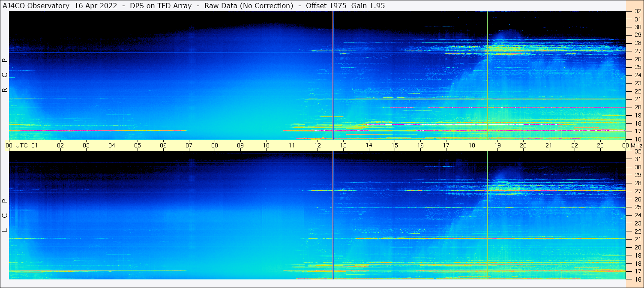644x288 pixels.
Task: Click hour label 10 on time axis
Action: (266, 145)
